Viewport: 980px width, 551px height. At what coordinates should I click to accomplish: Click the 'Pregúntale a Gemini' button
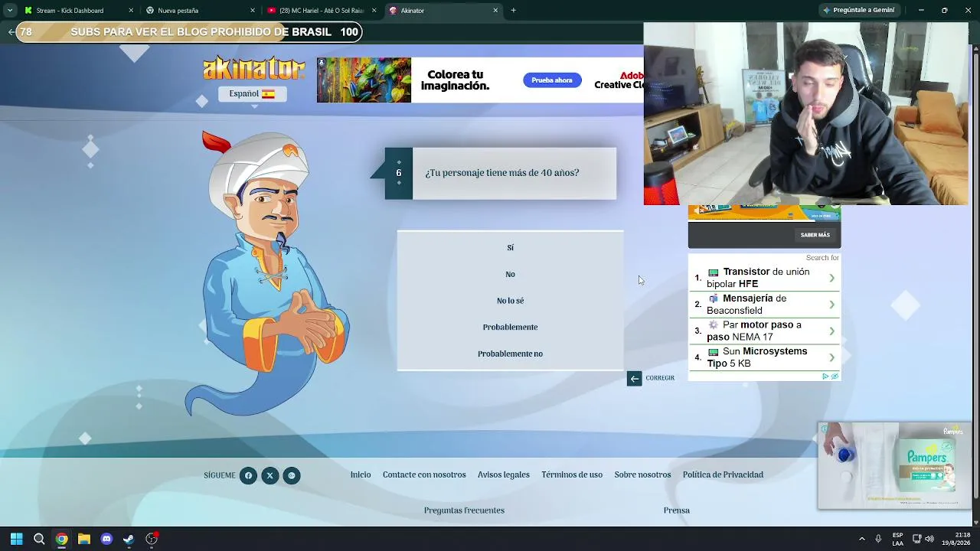pyautogui.click(x=859, y=11)
